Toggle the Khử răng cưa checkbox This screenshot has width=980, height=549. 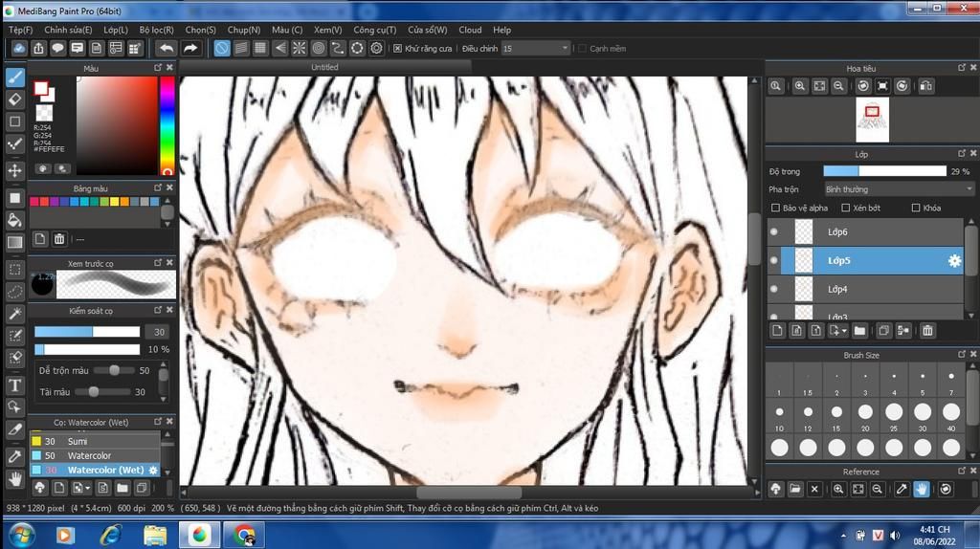[x=397, y=48]
